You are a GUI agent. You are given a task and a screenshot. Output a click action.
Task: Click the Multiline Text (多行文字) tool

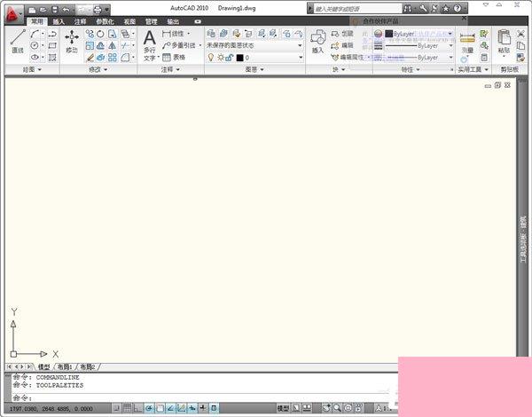[150, 45]
